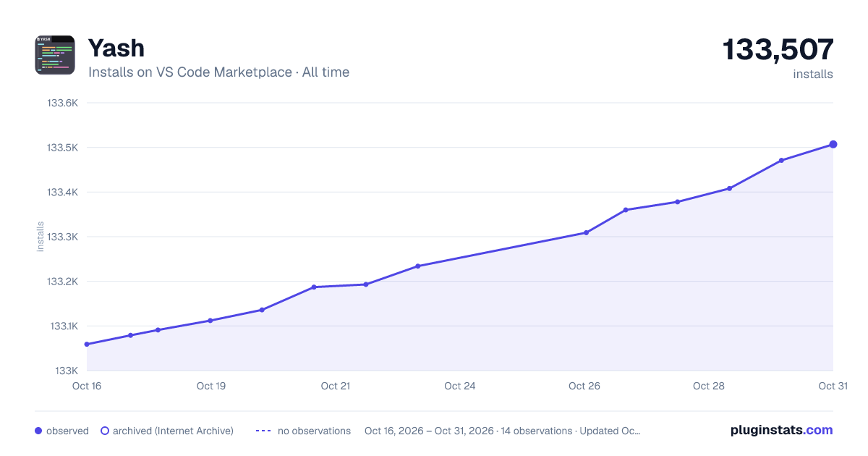This screenshot has height=456, width=868.
Task: Click the Oct 26 x-axis label
Action: (x=584, y=386)
